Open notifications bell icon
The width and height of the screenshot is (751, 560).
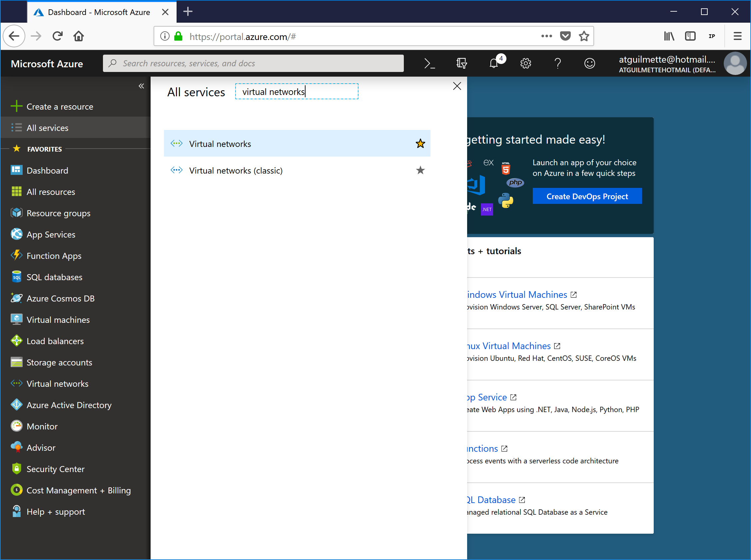[x=494, y=63]
